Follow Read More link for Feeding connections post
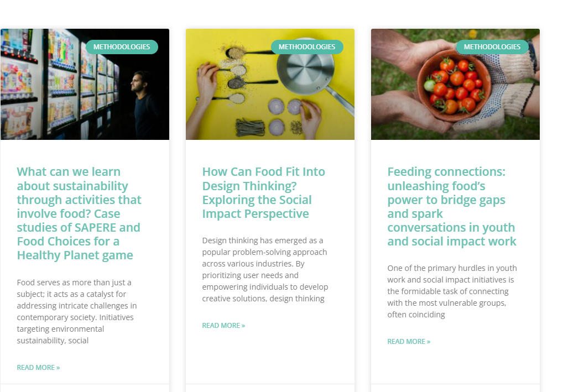The width and height of the screenshot is (563, 392). pyautogui.click(x=409, y=341)
